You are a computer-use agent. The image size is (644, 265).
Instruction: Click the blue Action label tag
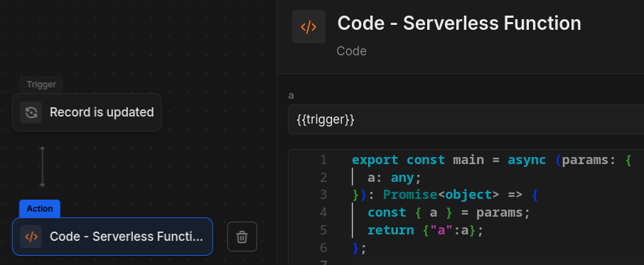tap(40, 209)
